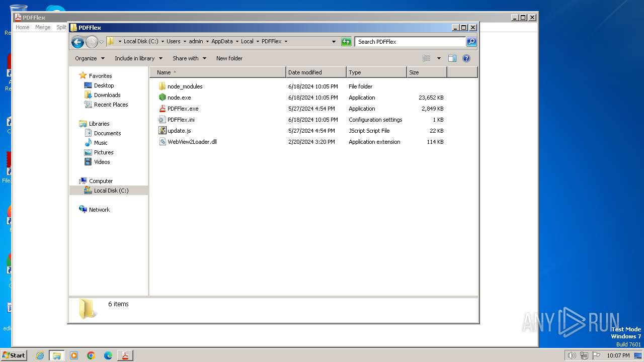
Task: Open the Videos library
Action: tap(102, 162)
